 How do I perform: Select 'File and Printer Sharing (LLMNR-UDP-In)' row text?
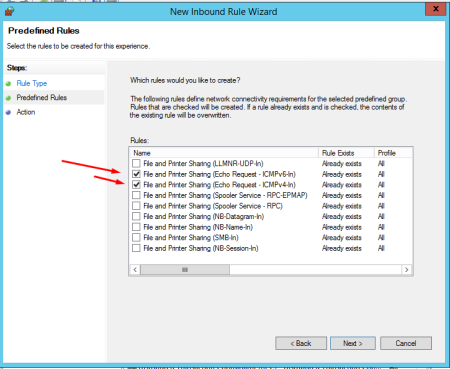point(203,164)
